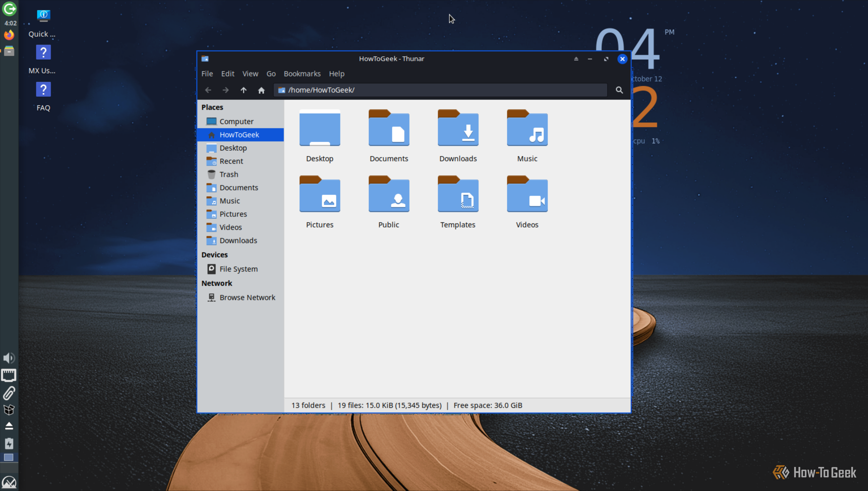Open the Edit menu

pyautogui.click(x=228, y=74)
